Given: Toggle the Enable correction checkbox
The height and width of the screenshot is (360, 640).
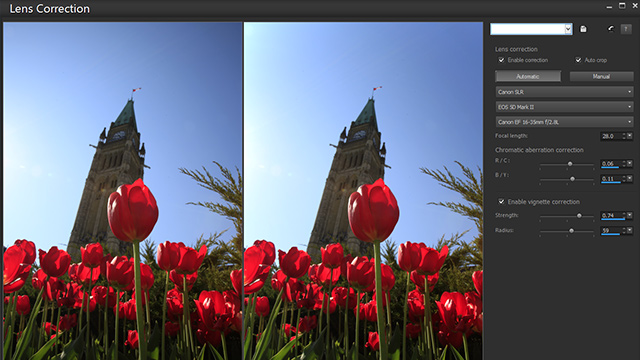Looking at the screenshot, I should click(501, 60).
